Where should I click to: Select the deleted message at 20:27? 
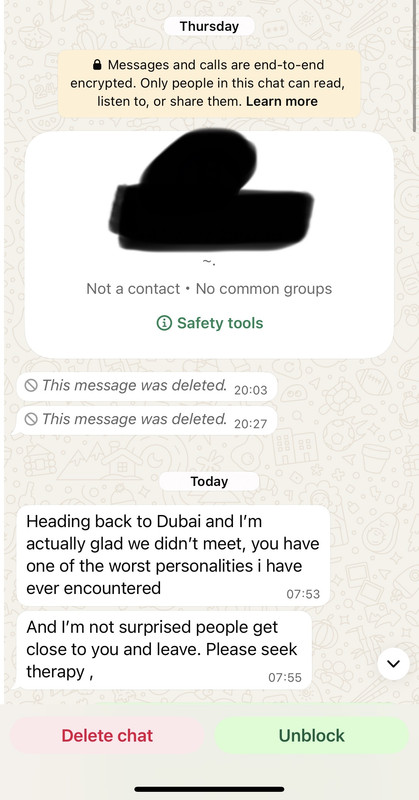click(x=144, y=420)
